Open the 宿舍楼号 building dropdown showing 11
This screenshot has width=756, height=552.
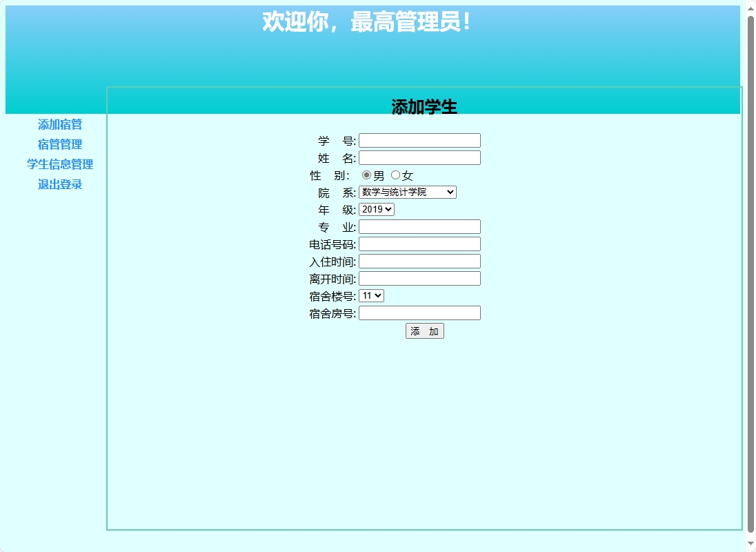[371, 295]
